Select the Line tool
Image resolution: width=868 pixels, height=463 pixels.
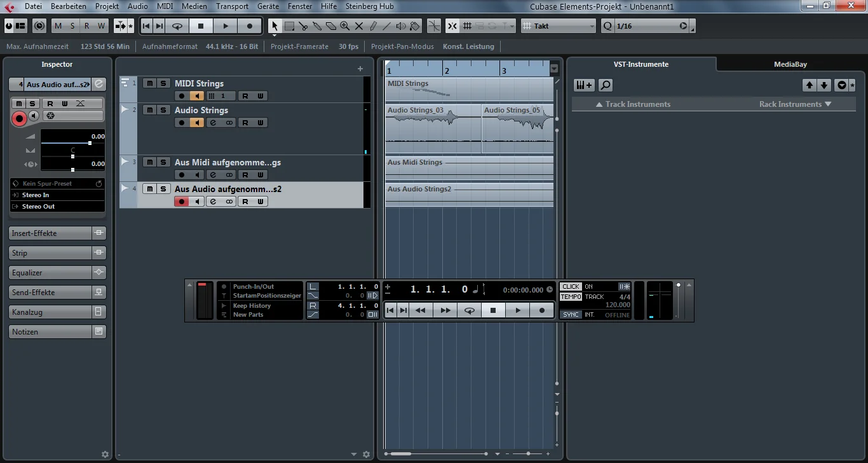[x=387, y=26]
